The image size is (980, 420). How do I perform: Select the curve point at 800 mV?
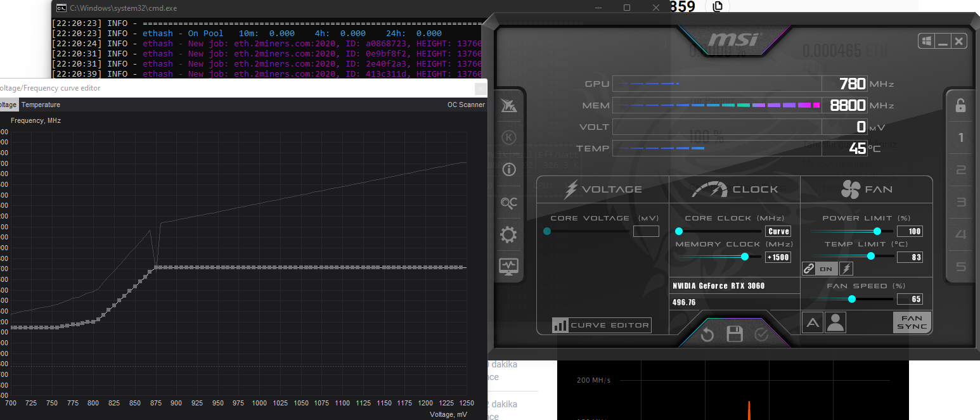point(93,321)
